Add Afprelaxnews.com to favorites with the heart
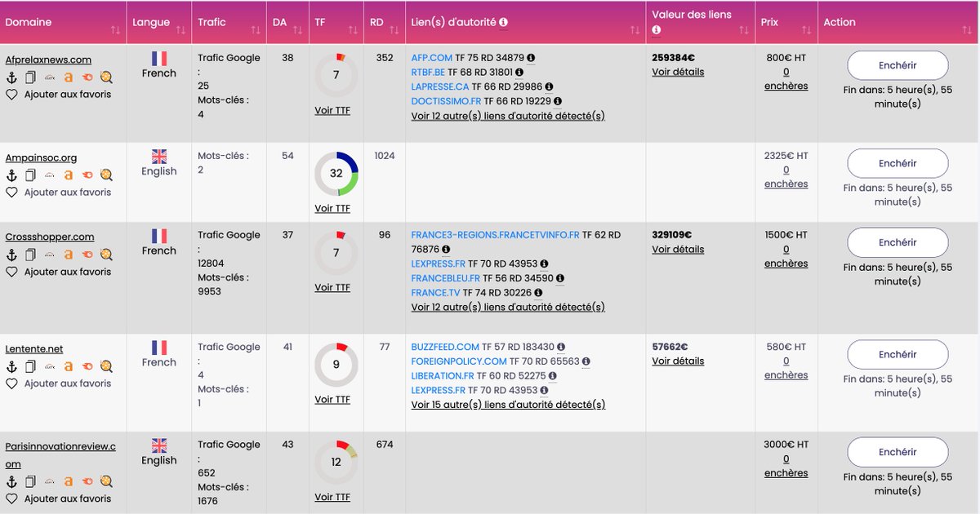This screenshot has width=980, height=514. click(11, 95)
